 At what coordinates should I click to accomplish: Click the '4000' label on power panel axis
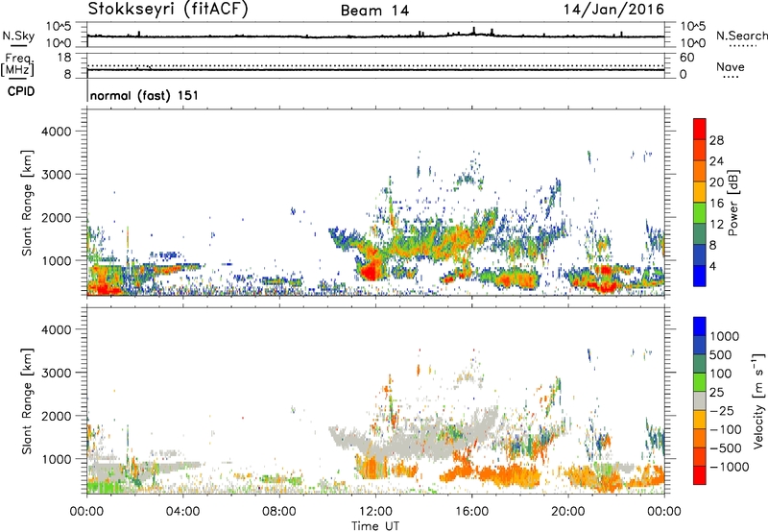57,132
